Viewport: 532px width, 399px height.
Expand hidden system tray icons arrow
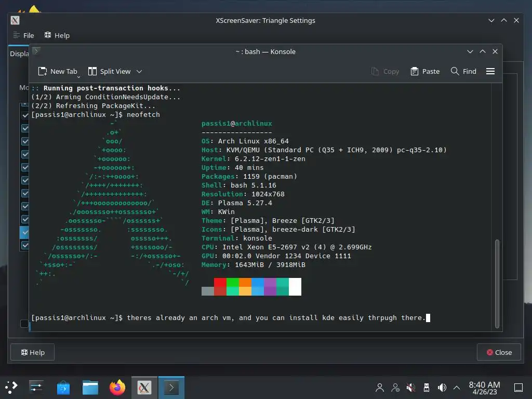[457, 388]
